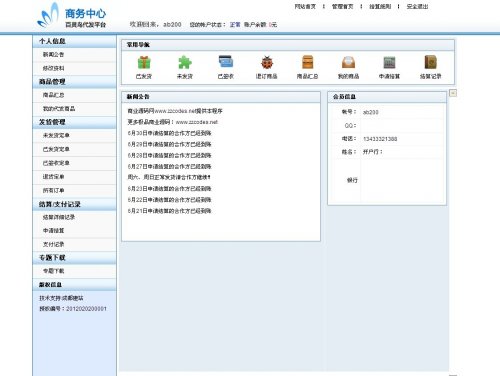The height and width of the screenshot is (376, 500).
Task: Click the gray board icon for 申请结算
Action: pyautogui.click(x=389, y=63)
